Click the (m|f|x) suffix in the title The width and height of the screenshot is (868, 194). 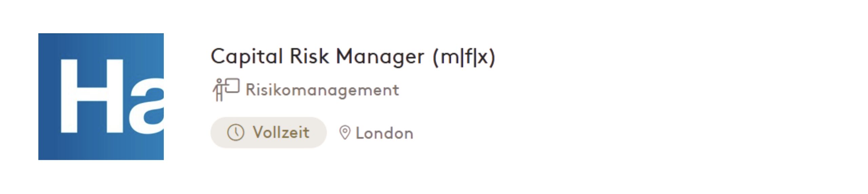(x=463, y=57)
